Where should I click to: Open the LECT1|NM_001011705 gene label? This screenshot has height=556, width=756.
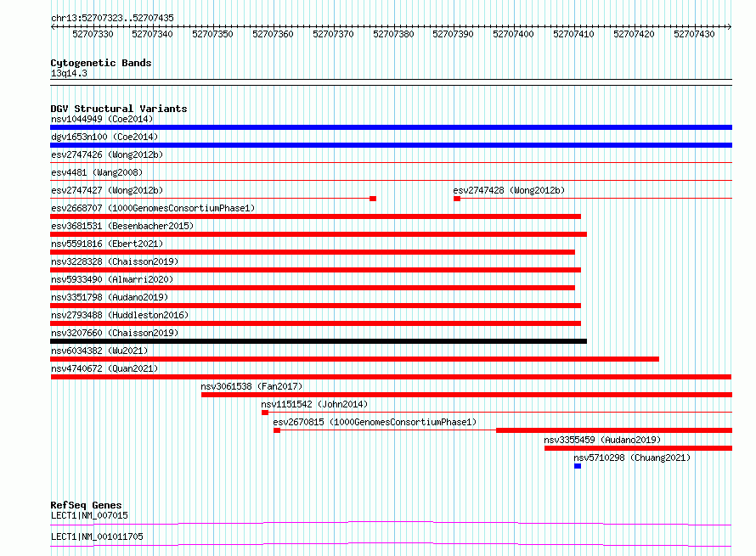(x=97, y=536)
